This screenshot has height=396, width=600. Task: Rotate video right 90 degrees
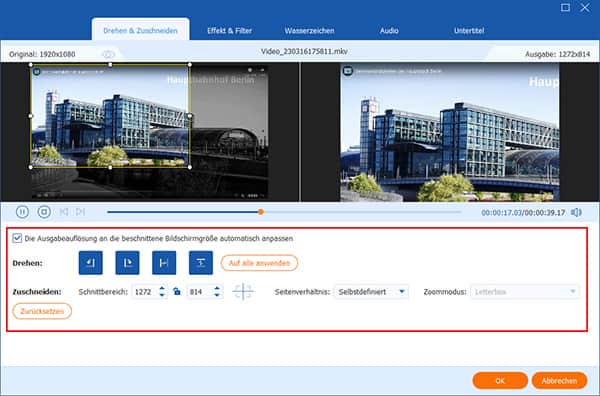click(127, 263)
